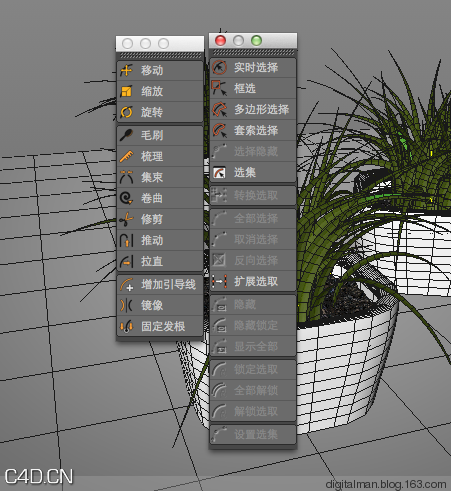
Task: Click the 转换选取 convert selection icon
Action: click(219, 195)
